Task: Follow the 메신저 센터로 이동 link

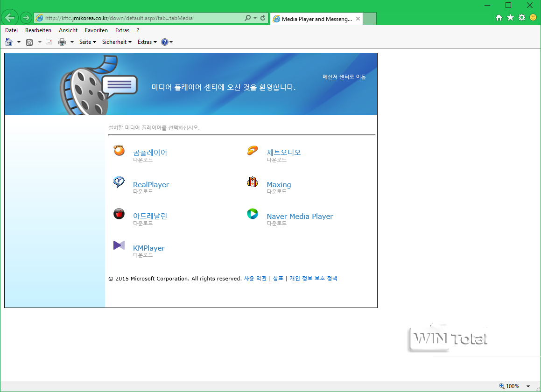Action: click(x=344, y=77)
